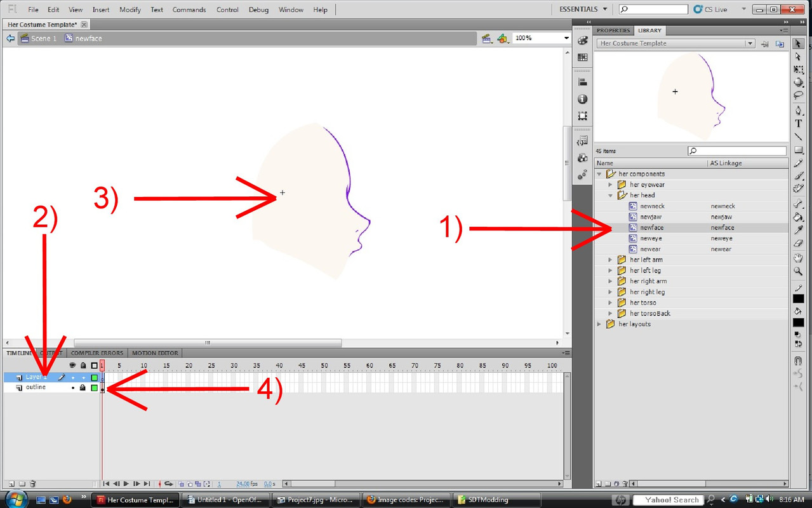Enable Onion Skin mode
Screen dimensions: 812x508
pos(180,483)
